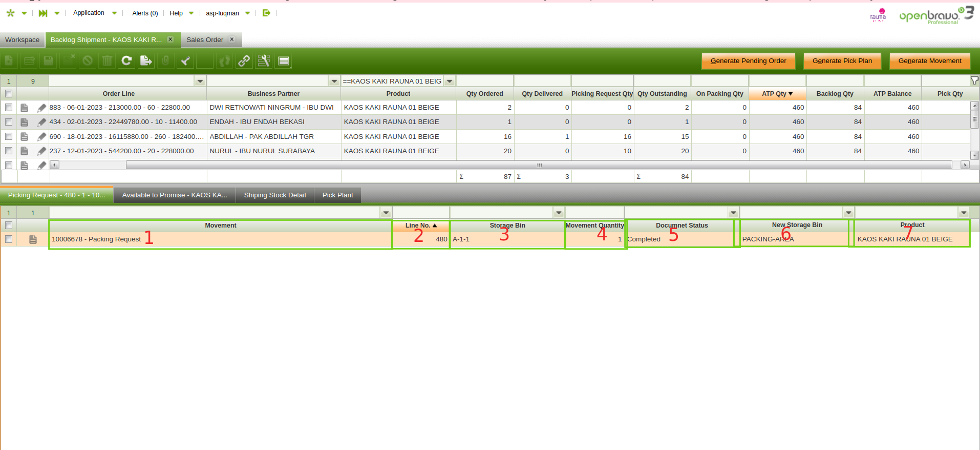
Task: Check the checkbox for DWI RETNOWATI row
Action: pyautogui.click(x=9, y=108)
